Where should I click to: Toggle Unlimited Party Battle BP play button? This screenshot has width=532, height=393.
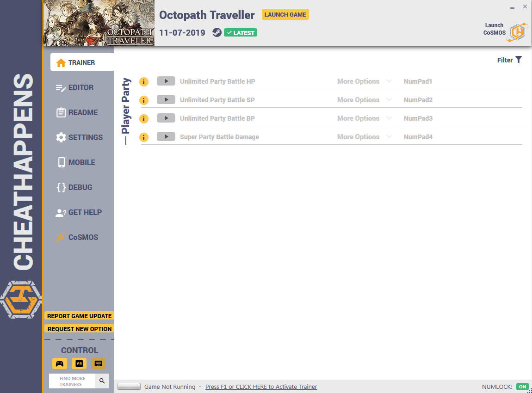click(166, 118)
